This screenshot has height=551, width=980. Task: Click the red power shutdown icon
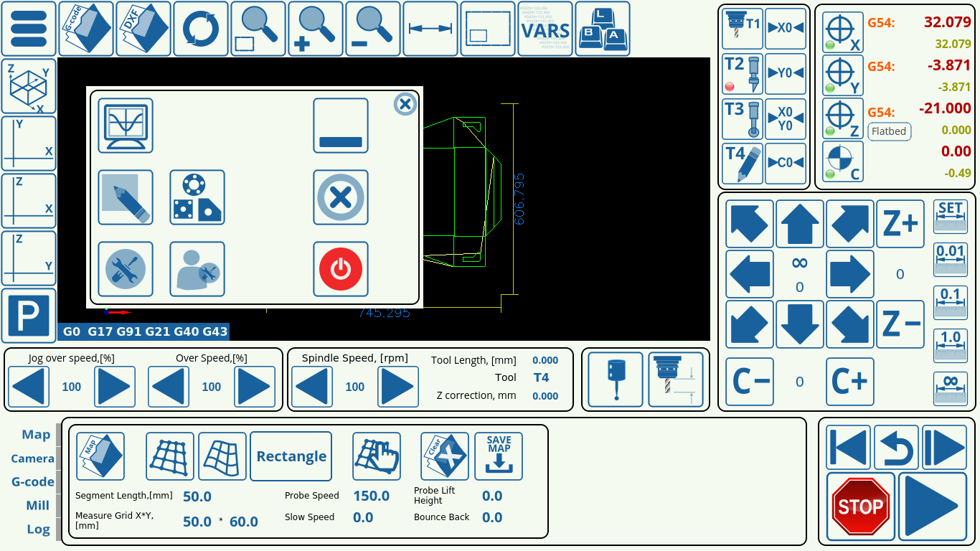341,269
